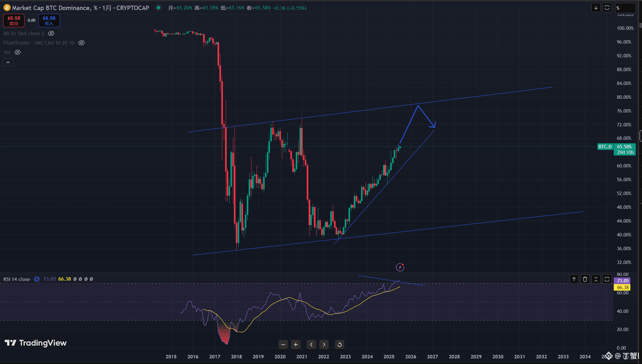Click the lightning replay-to-latest icon
The image size is (642, 364).
400,267
